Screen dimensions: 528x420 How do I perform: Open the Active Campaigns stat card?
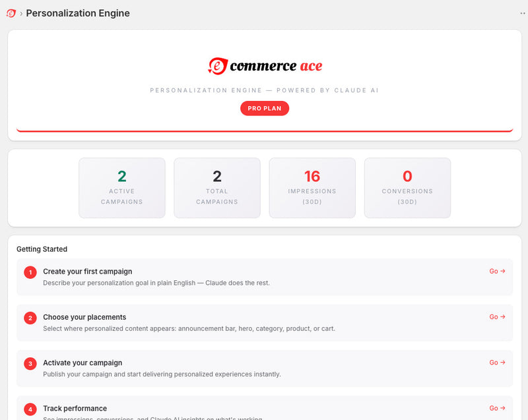point(122,188)
